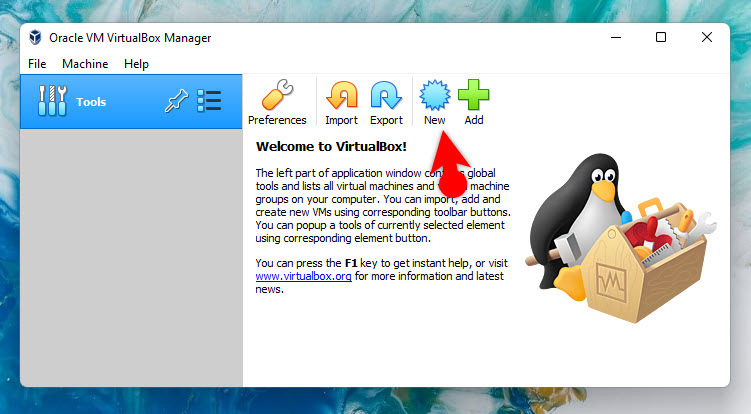Click the Import appliance icon

pyautogui.click(x=341, y=102)
